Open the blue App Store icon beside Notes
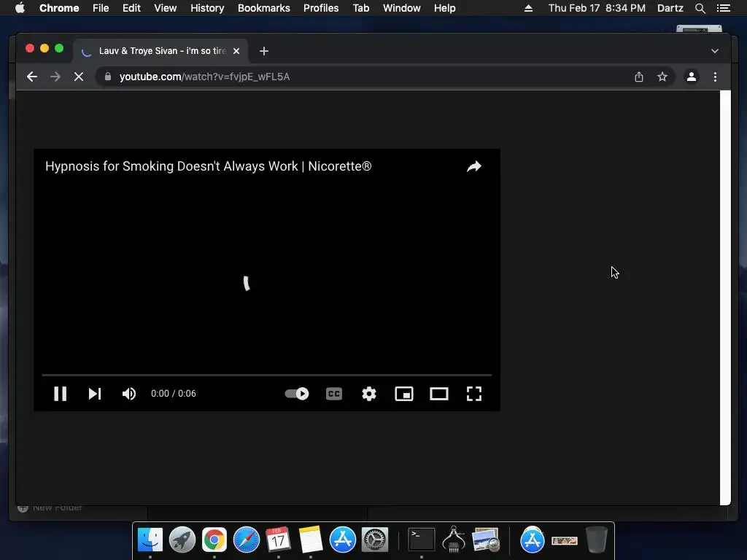The width and height of the screenshot is (747, 560). coord(343,540)
